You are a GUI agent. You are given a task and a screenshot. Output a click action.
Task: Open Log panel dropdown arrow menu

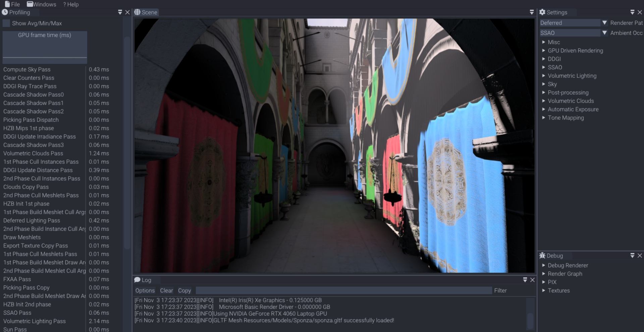[x=525, y=280]
